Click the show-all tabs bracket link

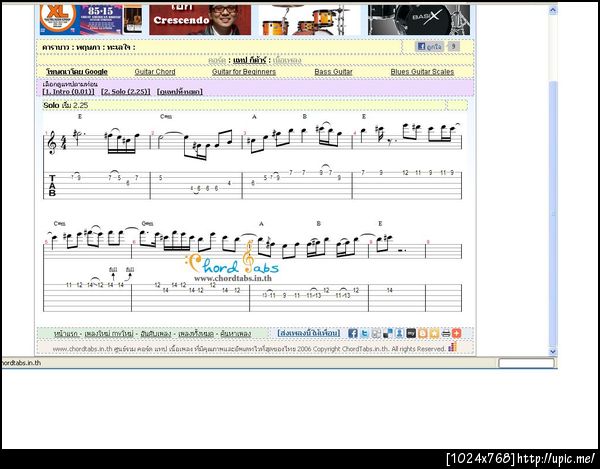tap(179, 91)
